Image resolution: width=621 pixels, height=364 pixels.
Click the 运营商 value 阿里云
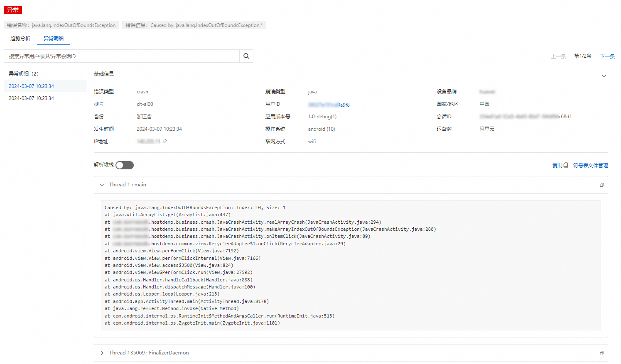(x=487, y=129)
